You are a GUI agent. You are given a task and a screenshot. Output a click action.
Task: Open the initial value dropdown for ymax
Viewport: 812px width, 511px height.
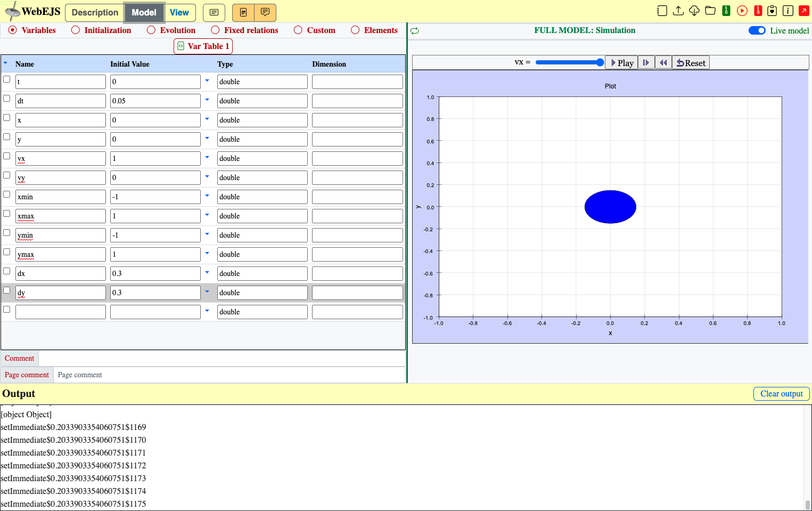pos(207,253)
